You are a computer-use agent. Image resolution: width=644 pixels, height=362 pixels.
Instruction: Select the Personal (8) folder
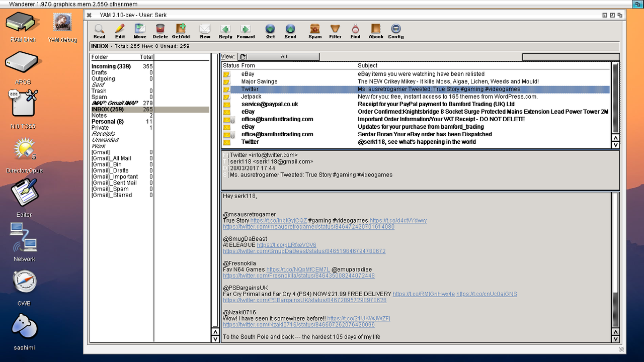coord(122,122)
